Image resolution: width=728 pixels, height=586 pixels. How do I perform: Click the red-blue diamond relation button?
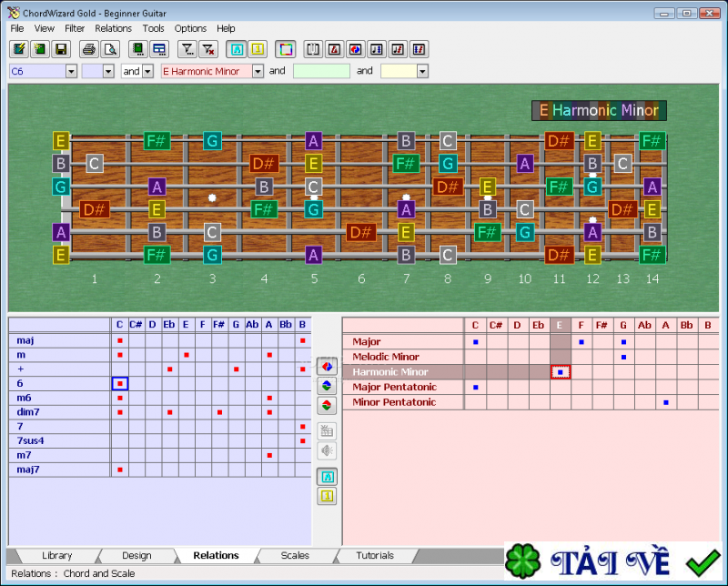click(326, 366)
